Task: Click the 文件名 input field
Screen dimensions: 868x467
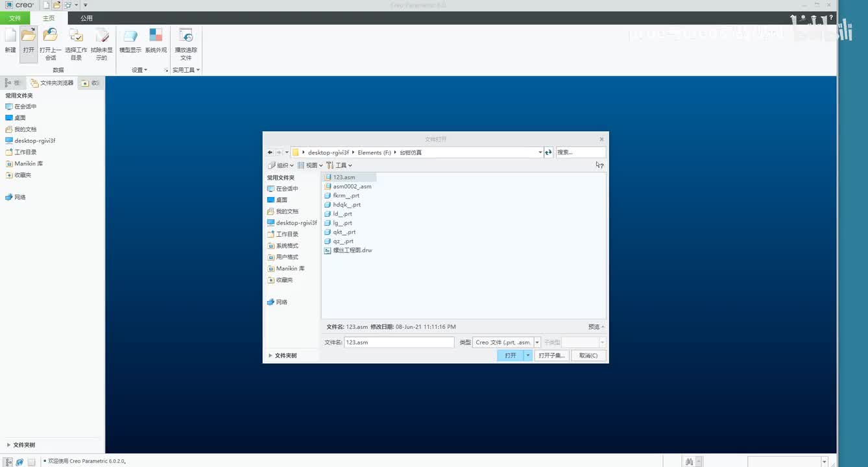Action: [399, 342]
